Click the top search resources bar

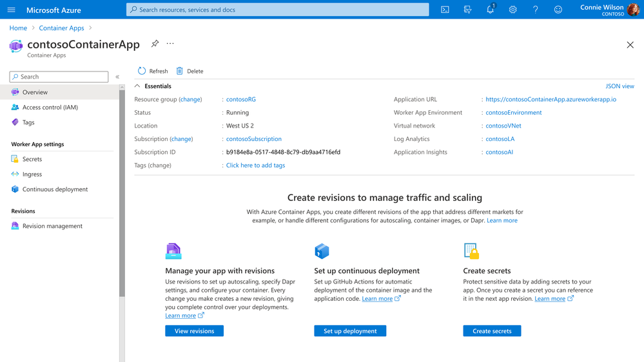(x=277, y=10)
